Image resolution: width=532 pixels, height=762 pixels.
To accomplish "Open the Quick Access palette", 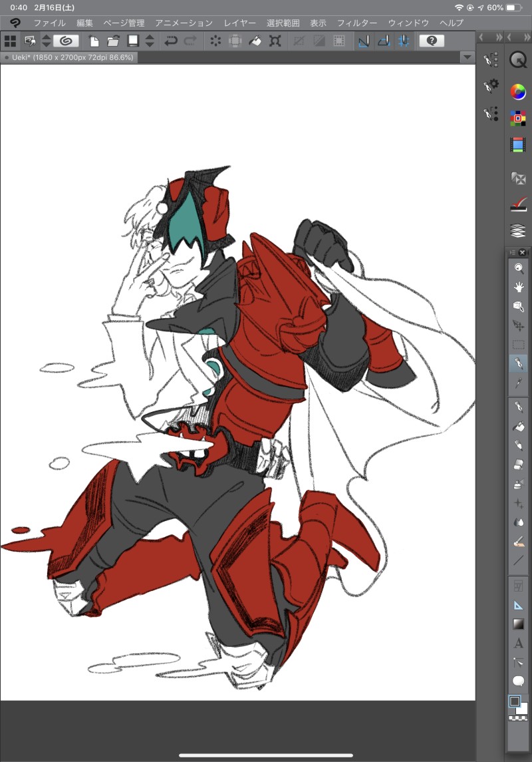I will click(519, 61).
